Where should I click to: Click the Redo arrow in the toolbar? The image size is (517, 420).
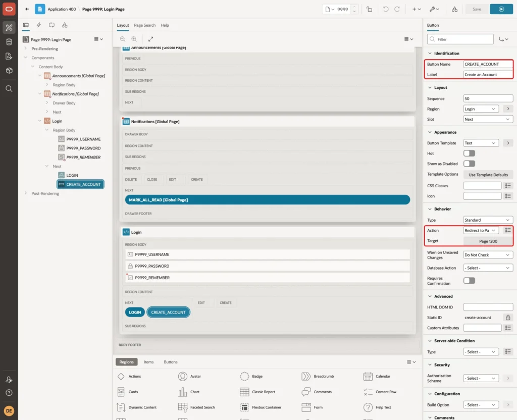(x=397, y=9)
